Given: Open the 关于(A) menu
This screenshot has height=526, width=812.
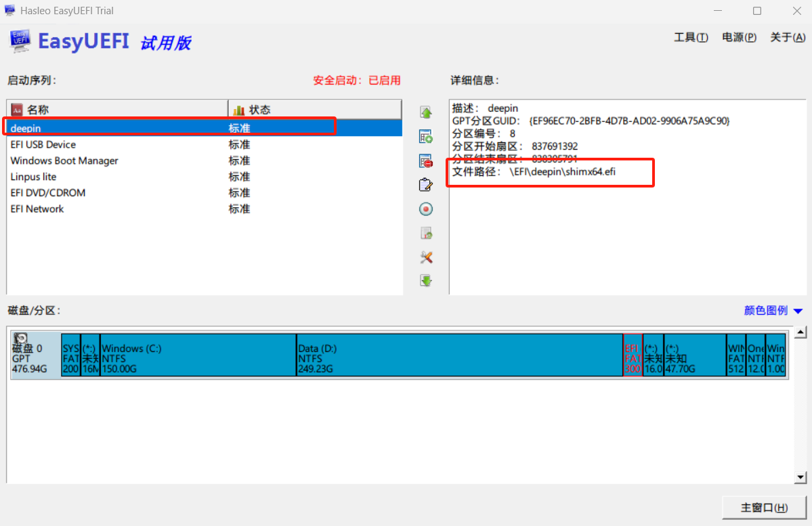Looking at the screenshot, I should point(787,37).
